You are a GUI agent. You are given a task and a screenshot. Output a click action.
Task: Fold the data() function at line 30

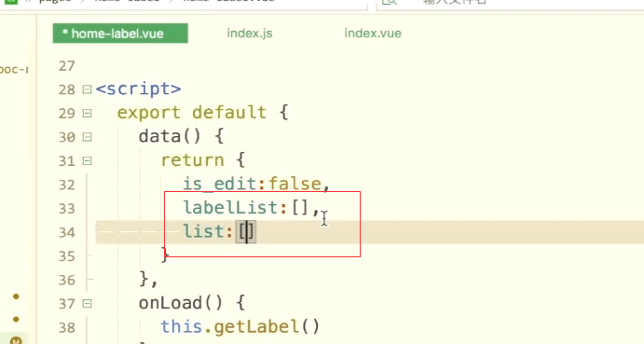tap(87, 137)
